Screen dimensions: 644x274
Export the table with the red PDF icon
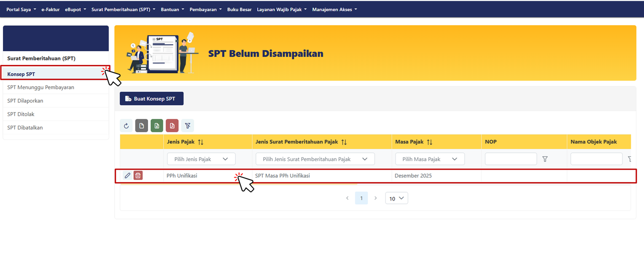coord(172,126)
